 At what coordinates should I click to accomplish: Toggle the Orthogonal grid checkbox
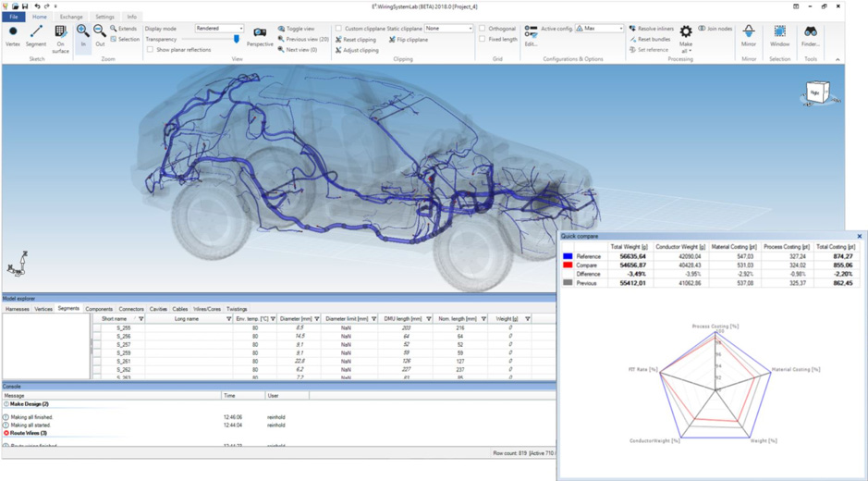click(483, 29)
